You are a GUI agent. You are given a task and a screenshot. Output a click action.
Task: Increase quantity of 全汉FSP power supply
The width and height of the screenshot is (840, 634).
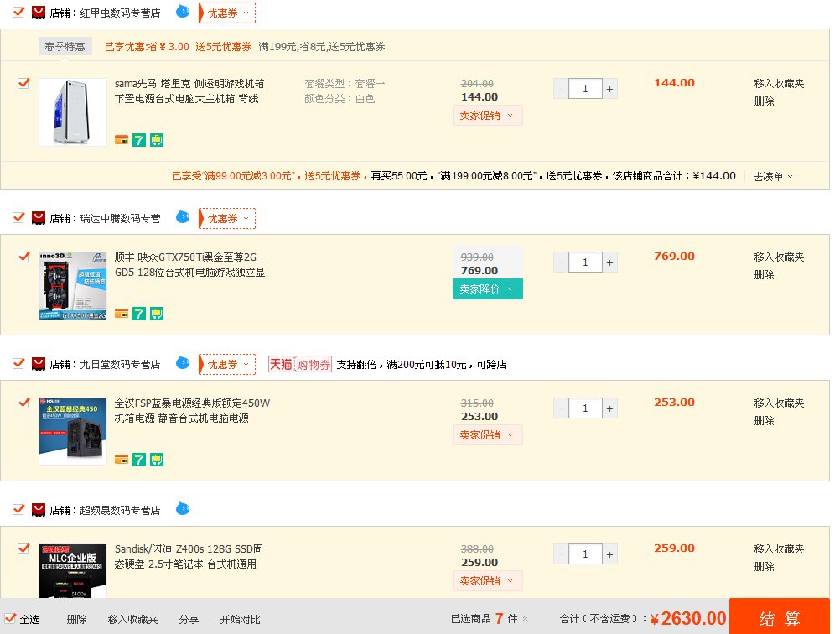(609, 408)
